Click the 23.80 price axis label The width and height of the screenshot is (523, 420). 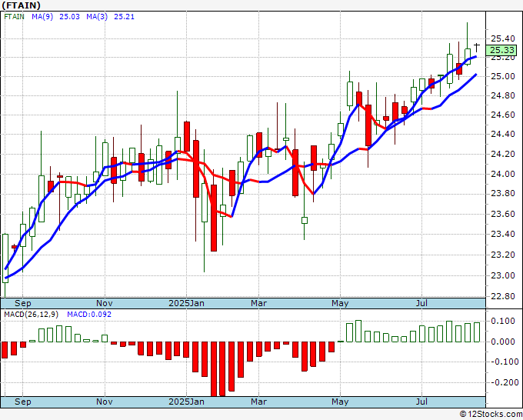point(503,194)
